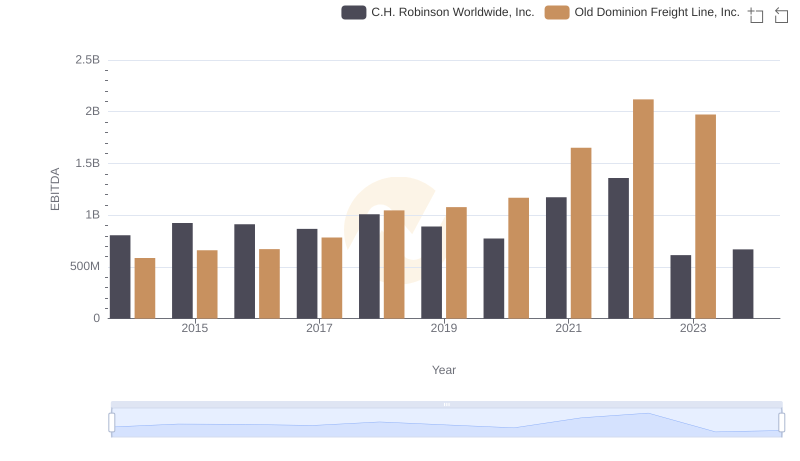Click the 2024 C.H. Robinson last bar
This screenshot has width=800, height=461.
tap(743, 284)
